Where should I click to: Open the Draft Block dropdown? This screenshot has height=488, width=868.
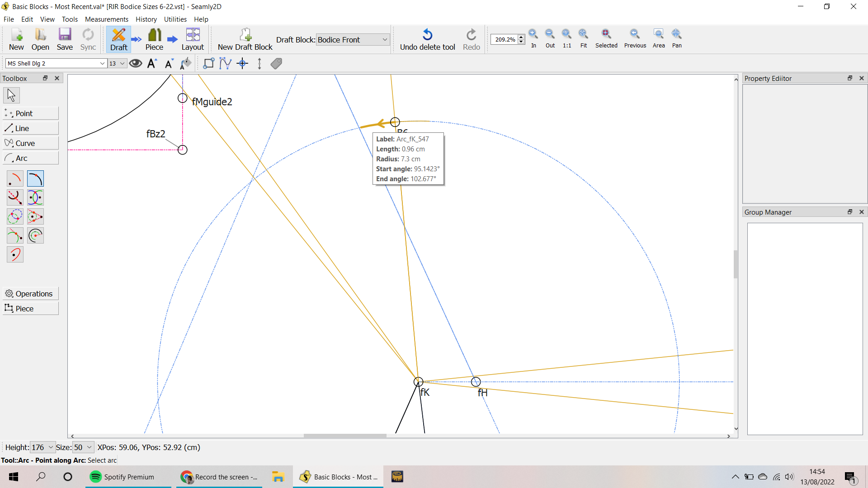click(352, 40)
